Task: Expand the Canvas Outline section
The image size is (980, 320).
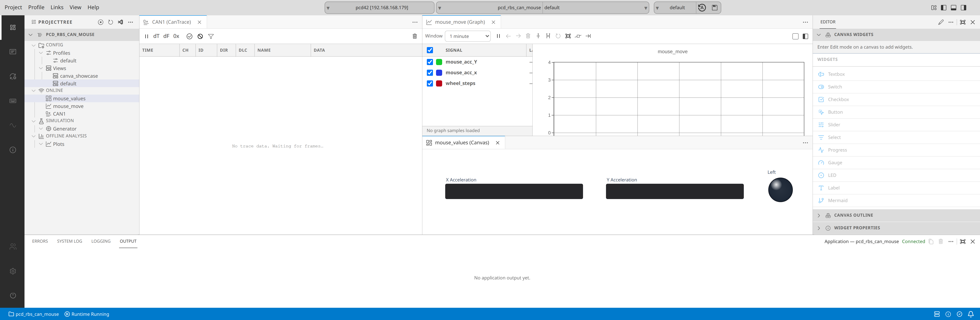Action: (x=896, y=215)
